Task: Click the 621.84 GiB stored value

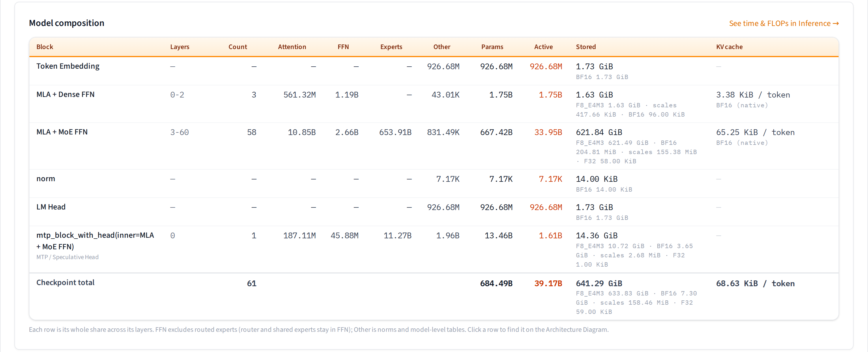Action: tap(599, 132)
